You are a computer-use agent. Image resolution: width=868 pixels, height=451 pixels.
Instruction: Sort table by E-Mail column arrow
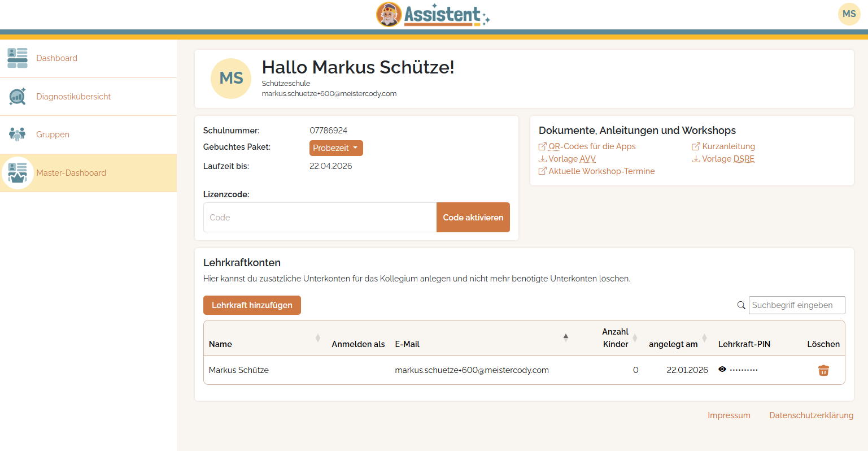565,337
